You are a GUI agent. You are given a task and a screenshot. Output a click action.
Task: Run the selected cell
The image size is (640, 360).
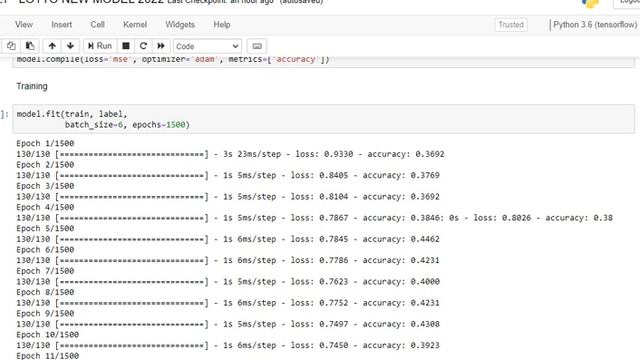tap(100, 46)
